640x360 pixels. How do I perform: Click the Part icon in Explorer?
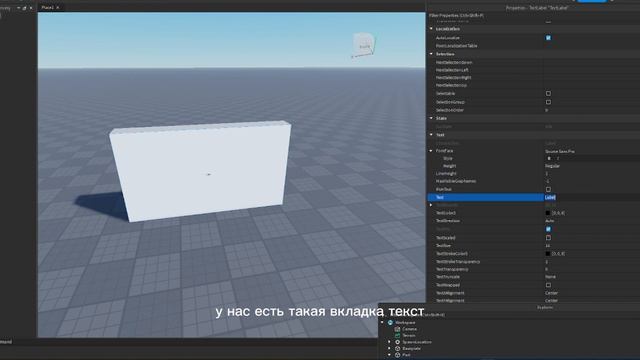397,355
